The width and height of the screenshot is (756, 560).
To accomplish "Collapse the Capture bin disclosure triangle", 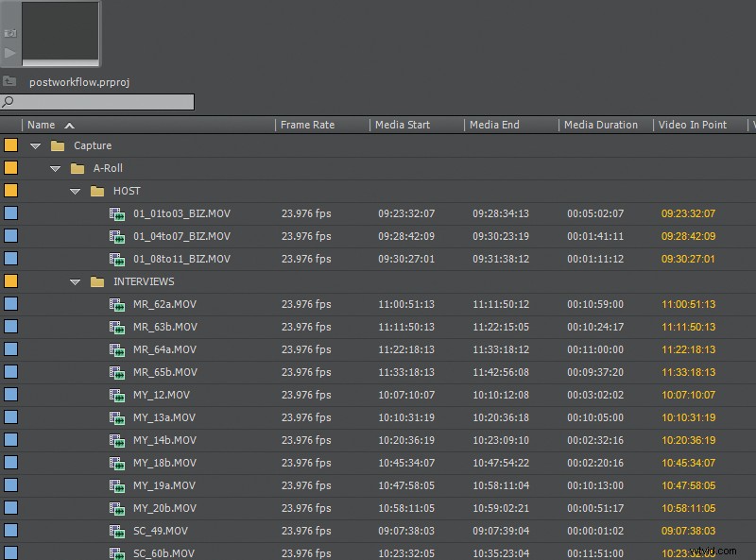I will pos(35,145).
